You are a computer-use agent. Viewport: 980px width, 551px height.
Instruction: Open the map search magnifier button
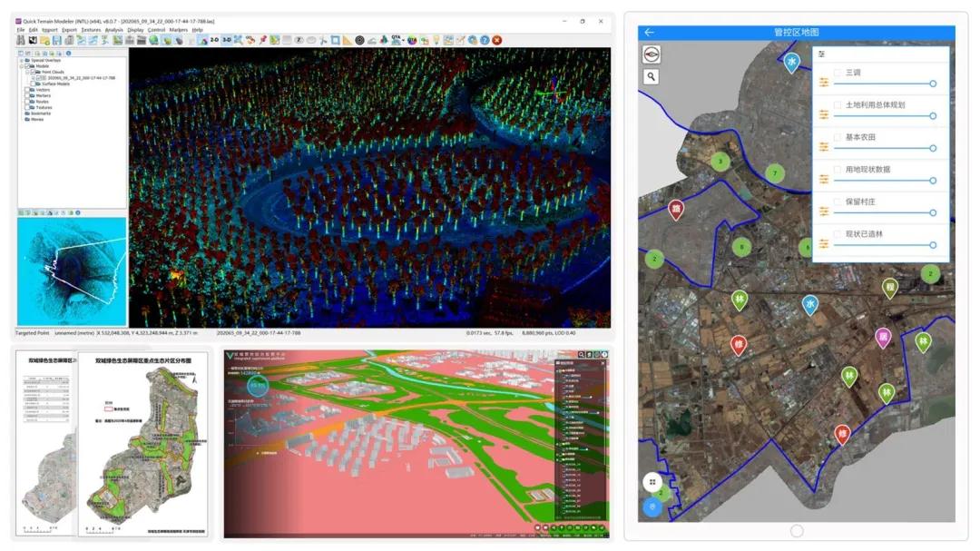tap(651, 77)
